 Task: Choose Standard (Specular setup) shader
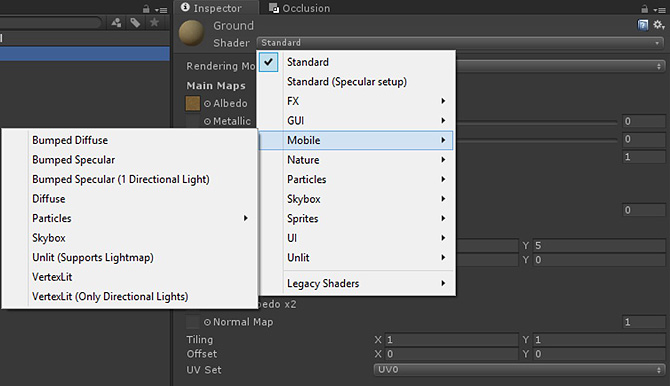click(356, 82)
